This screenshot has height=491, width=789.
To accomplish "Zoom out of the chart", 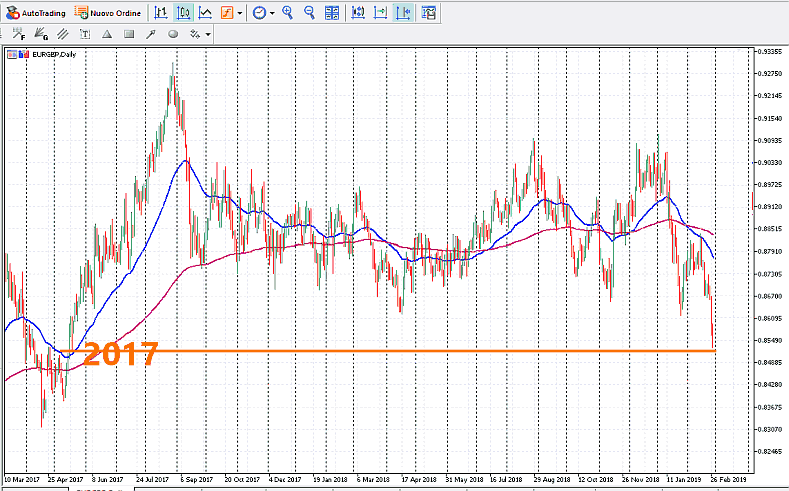I will [x=309, y=13].
